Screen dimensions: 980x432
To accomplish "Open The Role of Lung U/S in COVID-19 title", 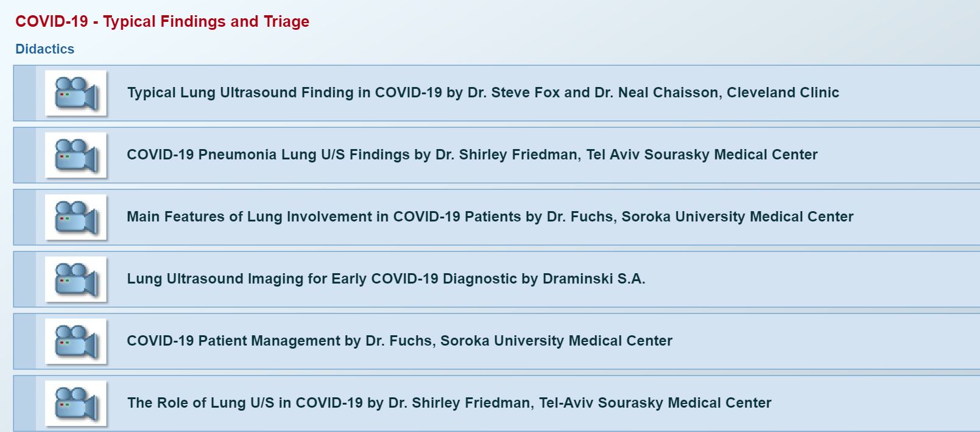I will point(449,403).
